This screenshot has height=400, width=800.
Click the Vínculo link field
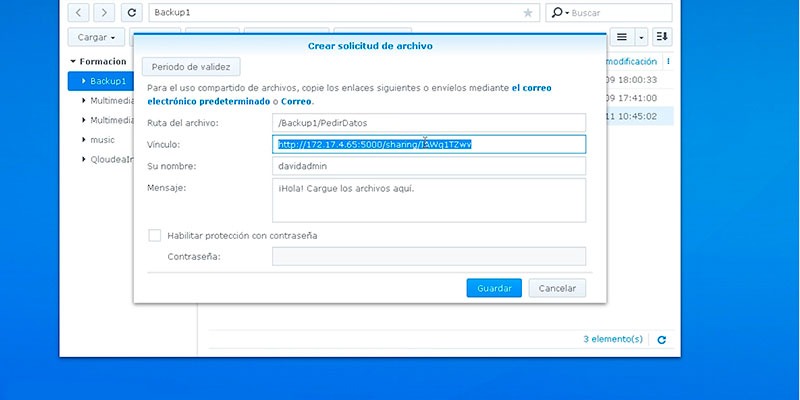(429, 144)
